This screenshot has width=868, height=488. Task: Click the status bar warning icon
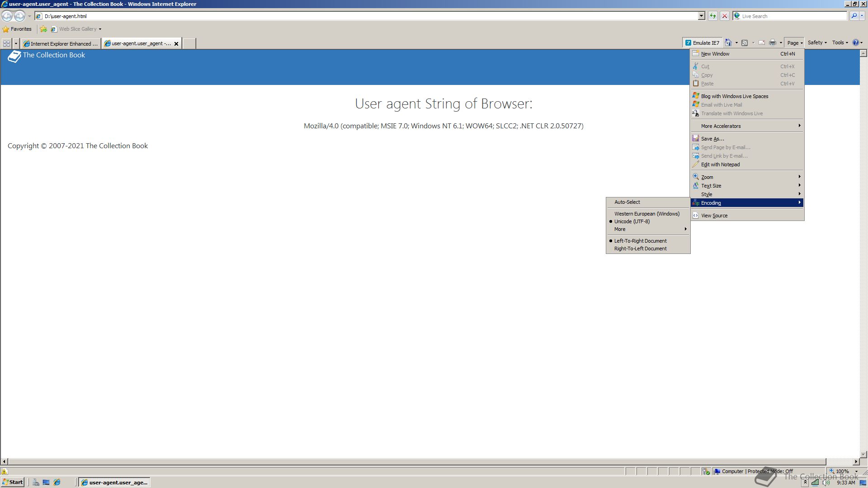(x=5, y=471)
